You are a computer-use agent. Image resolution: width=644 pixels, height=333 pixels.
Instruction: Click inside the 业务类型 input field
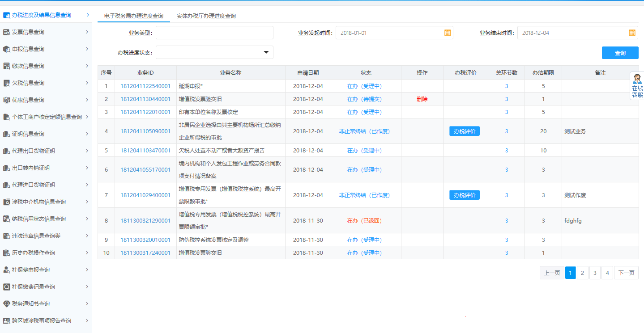(x=214, y=33)
